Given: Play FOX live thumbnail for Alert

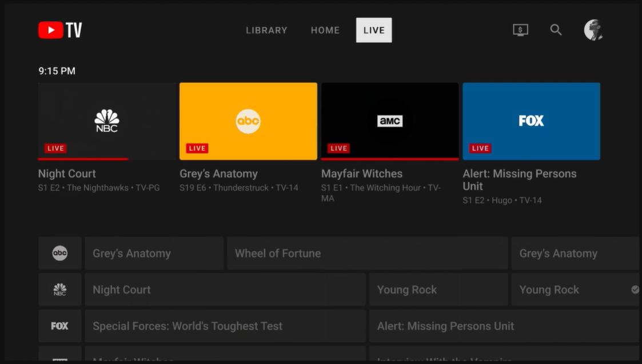Looking at the screenshot, I should click(x=532, y=121).
